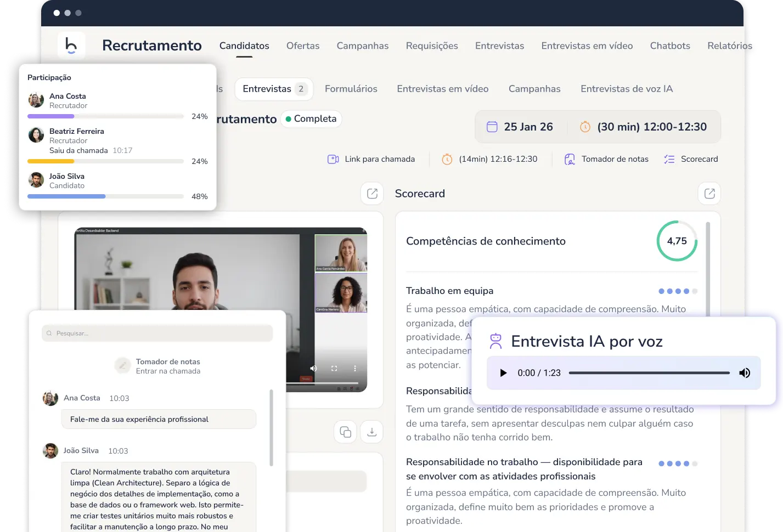This screenshot has width=783, height=532.
Task: Click Ana Costa's avatar in Participação
Action: tap(36, 100)
